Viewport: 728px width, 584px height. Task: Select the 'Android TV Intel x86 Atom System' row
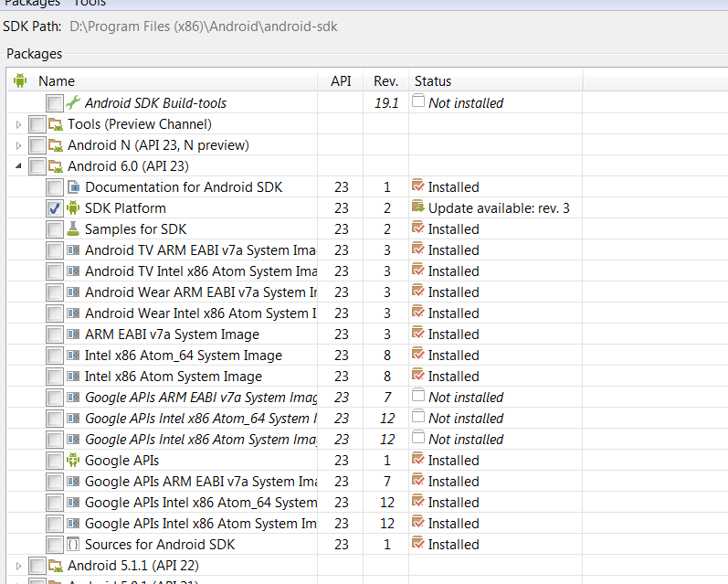[x=201, y=271]
